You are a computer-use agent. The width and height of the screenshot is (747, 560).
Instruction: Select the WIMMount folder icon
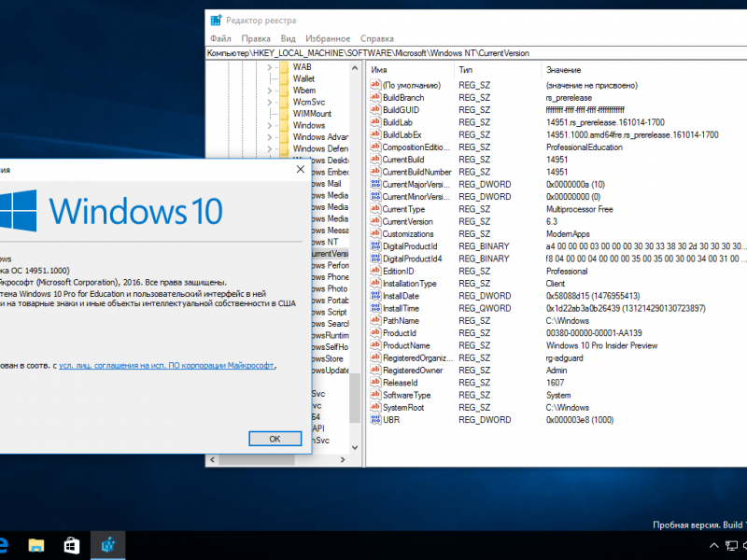pos(284,113)
